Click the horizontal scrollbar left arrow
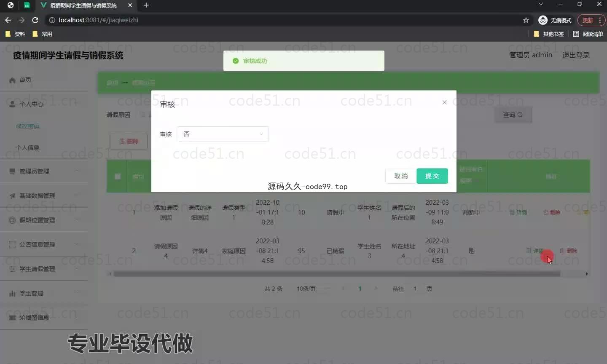 coord(110,274)
